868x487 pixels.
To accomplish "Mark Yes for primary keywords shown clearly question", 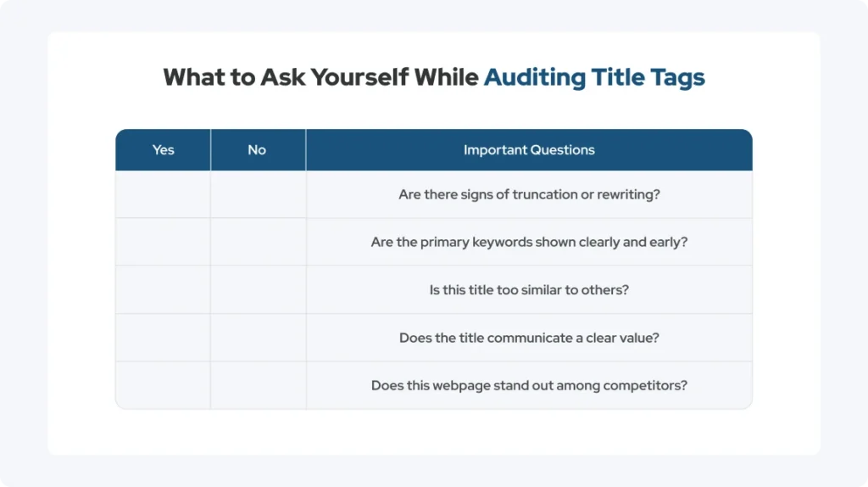I will tap(164, 242).
